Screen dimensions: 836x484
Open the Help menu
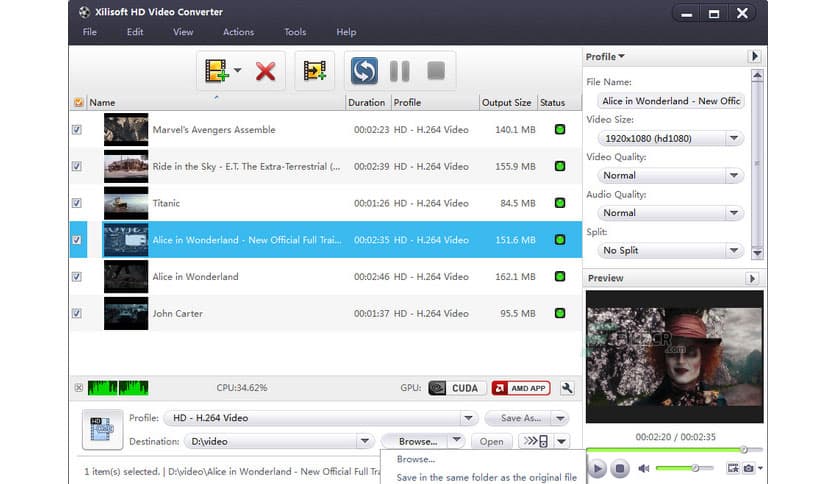tap(346, 32)
